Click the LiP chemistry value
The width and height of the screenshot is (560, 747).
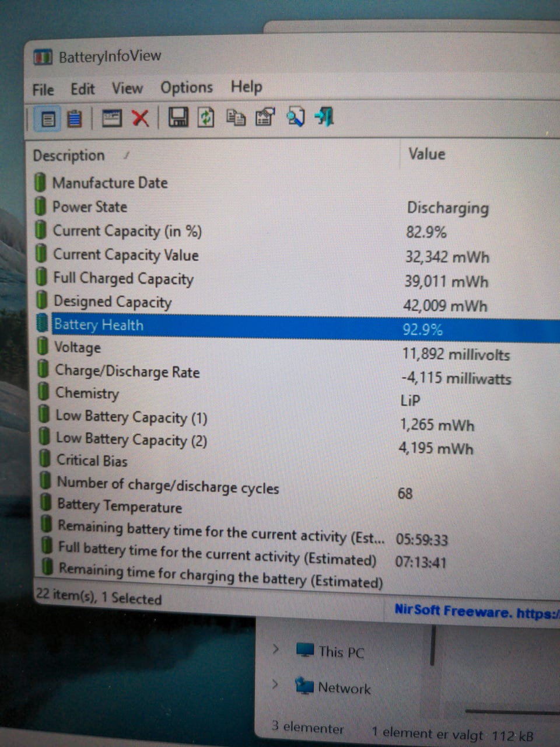[410, 401]
